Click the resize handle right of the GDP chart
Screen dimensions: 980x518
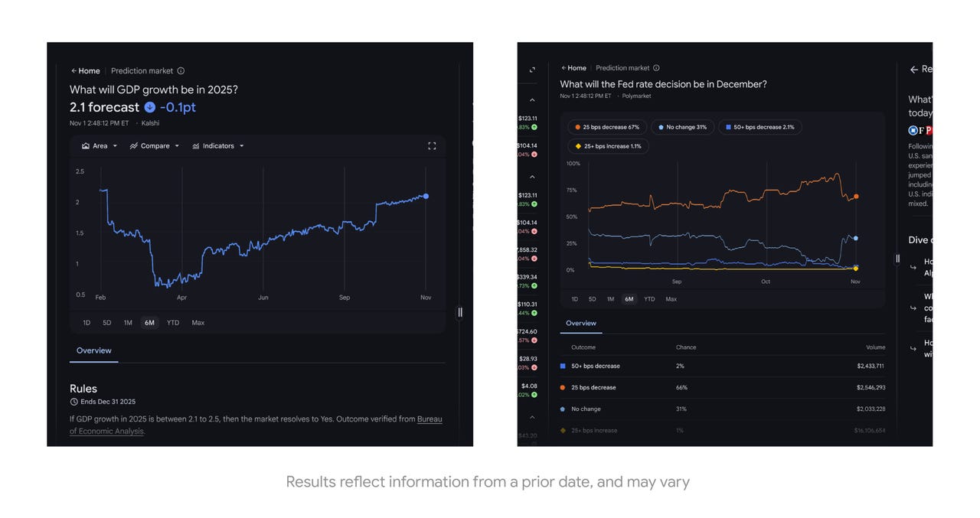[460, 312]
